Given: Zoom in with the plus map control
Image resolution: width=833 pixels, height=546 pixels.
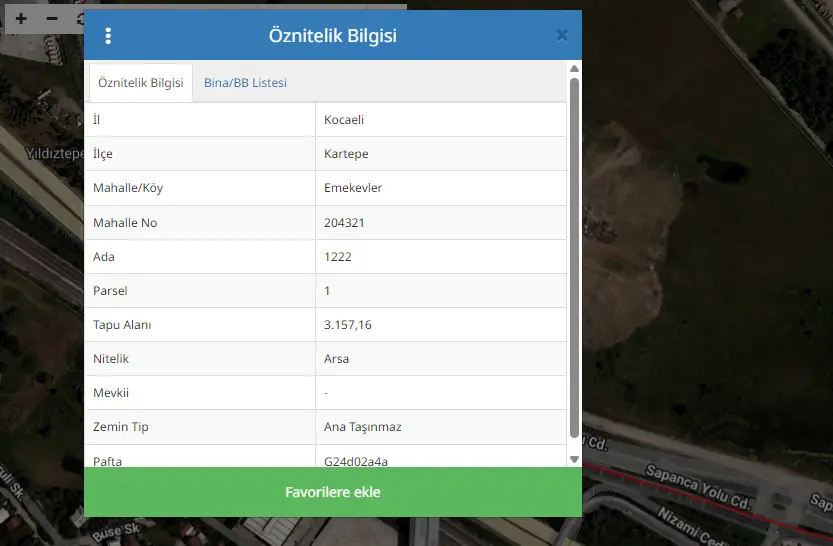Looking at the screenshot, I should point(21,19).
